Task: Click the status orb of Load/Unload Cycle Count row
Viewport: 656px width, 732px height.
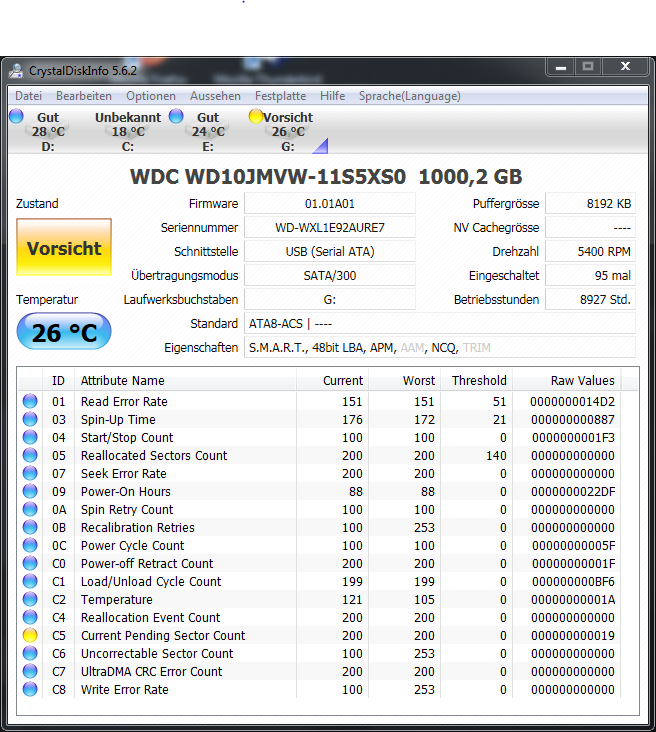Action: [x=30, y=581]
